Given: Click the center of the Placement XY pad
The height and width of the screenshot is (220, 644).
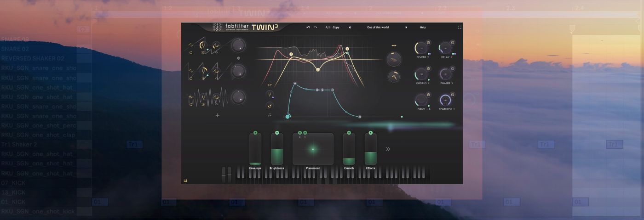Looking at the screenshot, I should click(313, 149).
